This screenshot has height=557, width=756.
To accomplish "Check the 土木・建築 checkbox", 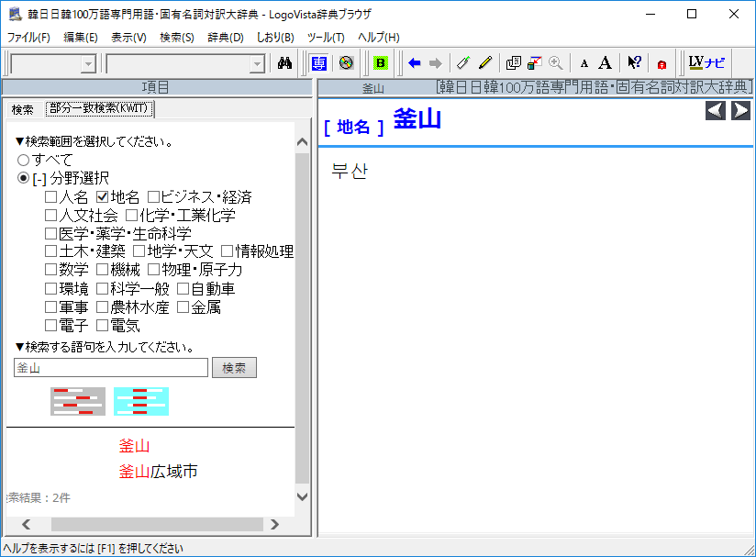I will click(x=50, y=251).
